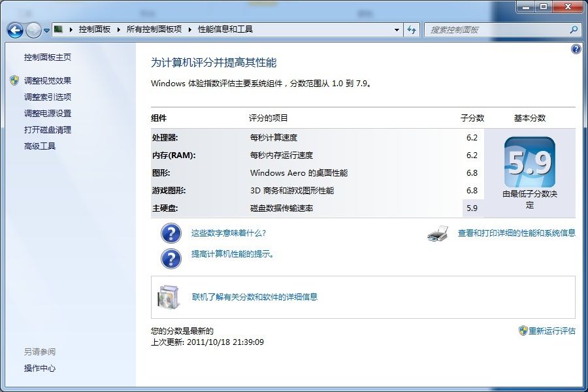
Task: Click the 5.9 base score badge
Action: [x=529, y=163]
